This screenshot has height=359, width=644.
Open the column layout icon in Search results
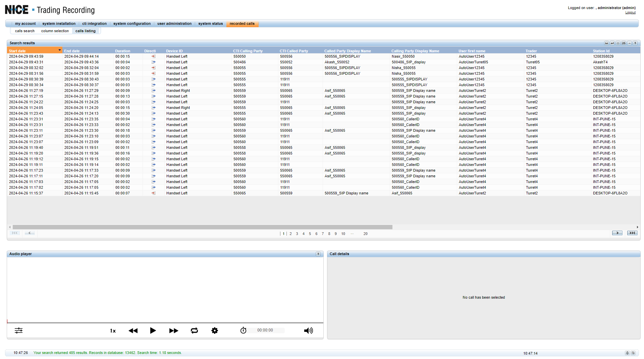pyautogui.click(x=618, y=43)
